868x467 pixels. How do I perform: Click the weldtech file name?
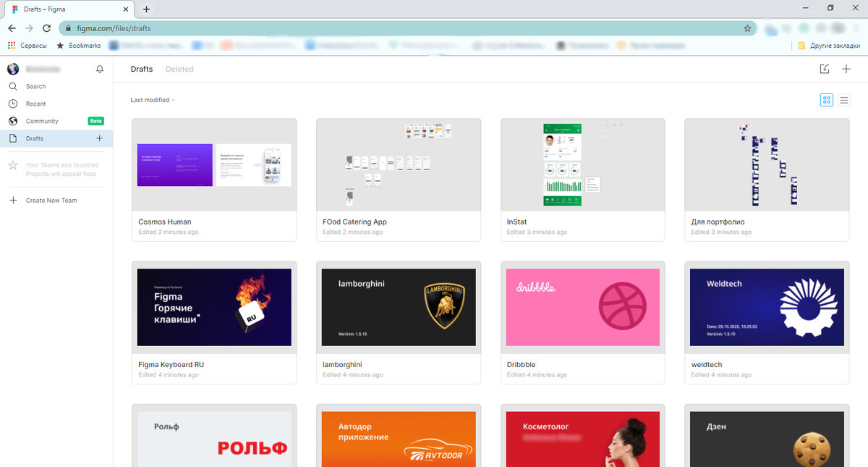tap(707, 365)
